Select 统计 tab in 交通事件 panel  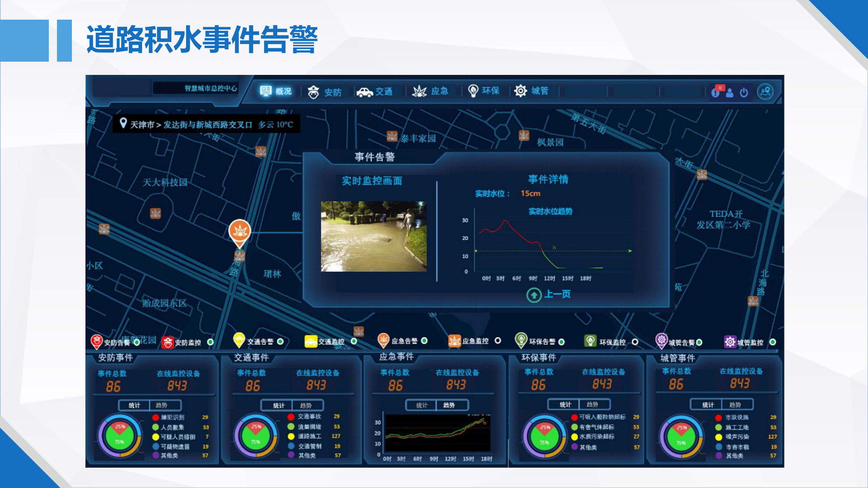(276, 405)
